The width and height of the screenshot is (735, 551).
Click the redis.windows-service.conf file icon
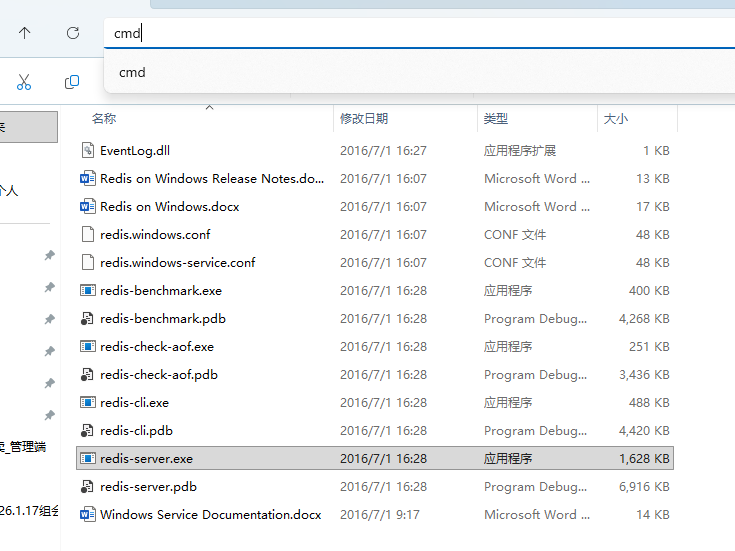pyautogui.click(x=88, y=262)
